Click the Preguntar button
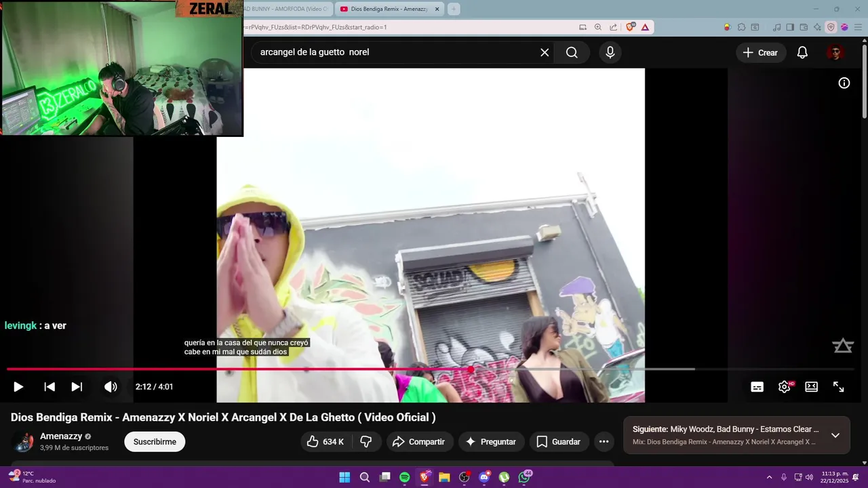The height and width of the screenshot is (488, 868). point(491,442)
